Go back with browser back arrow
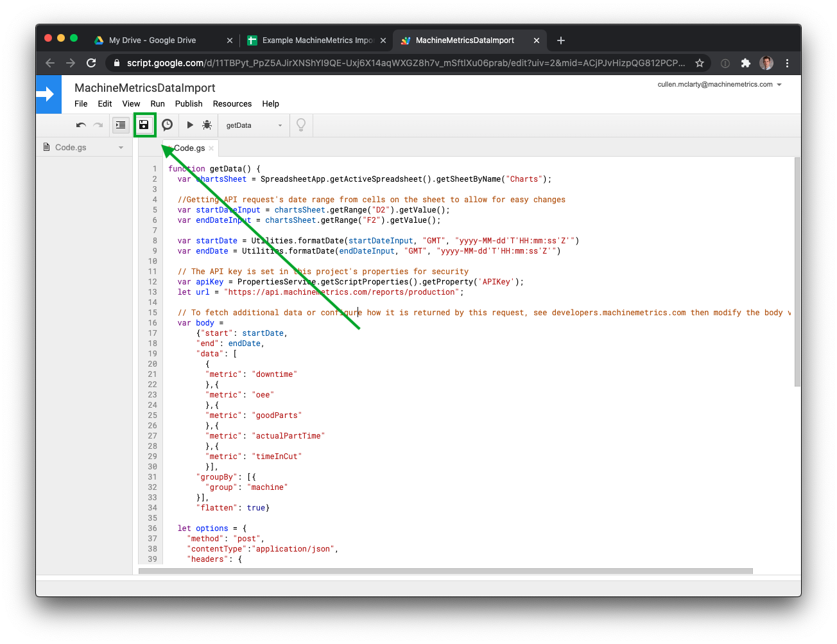 coord(50,63)
